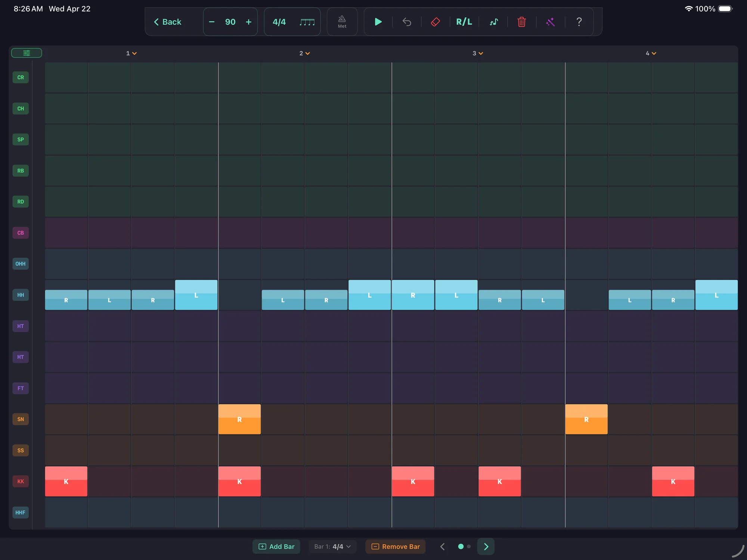The width and height of the screenshot is (747, 560).
Task: Check the battery indicator
Action: click(x=725, y=9)
